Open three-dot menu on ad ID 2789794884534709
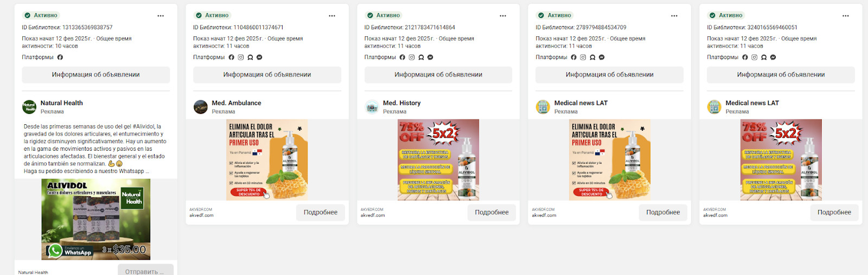 coord(674,16)
